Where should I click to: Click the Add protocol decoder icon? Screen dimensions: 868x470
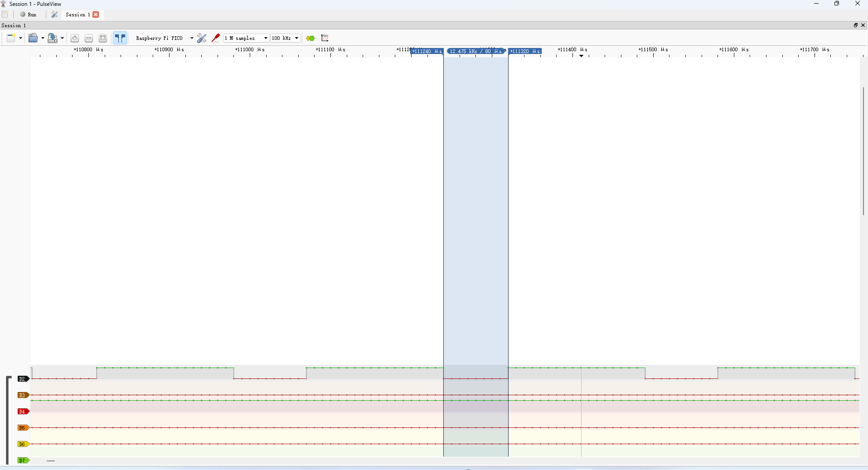click(310, 38)
